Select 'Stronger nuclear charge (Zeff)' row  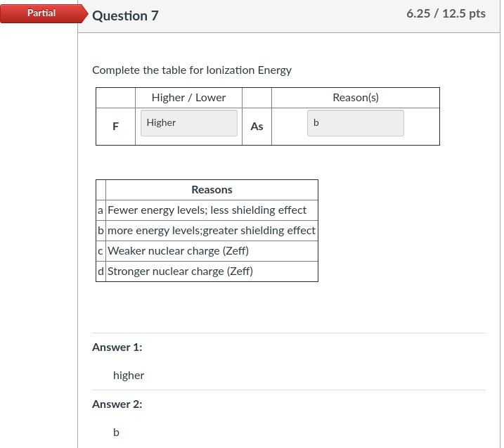181,271
